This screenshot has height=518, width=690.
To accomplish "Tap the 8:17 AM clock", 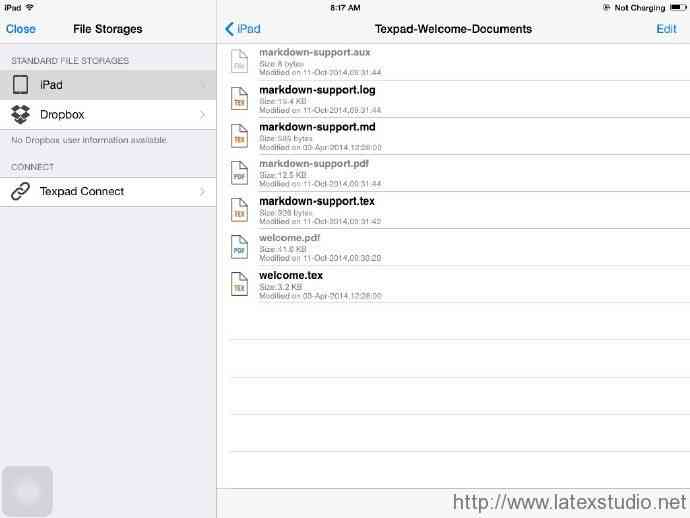I will tap(345, 7).
